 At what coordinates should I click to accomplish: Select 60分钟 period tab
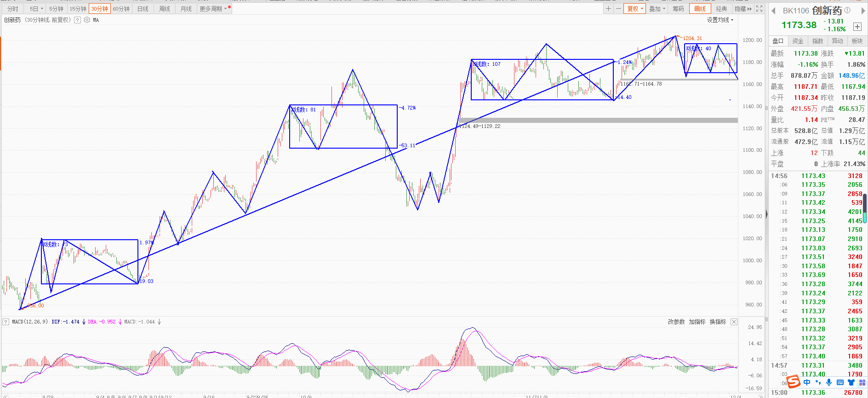tap(121, 9)
